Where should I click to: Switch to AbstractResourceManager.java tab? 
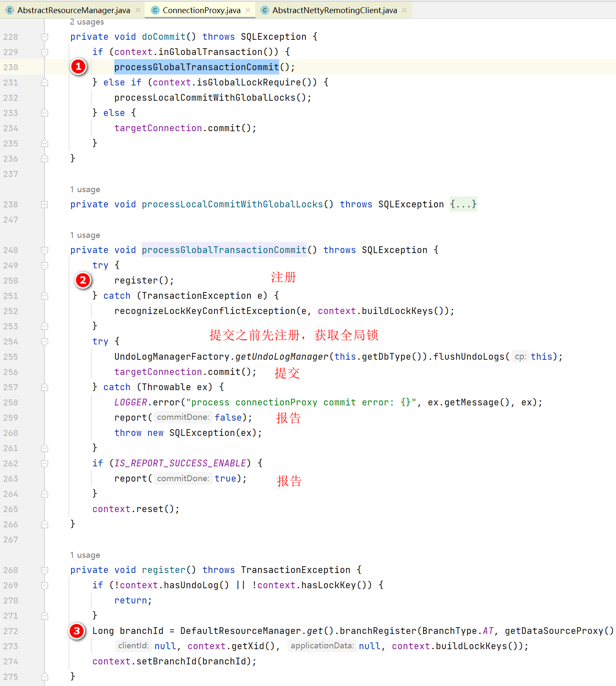[74, 10]
